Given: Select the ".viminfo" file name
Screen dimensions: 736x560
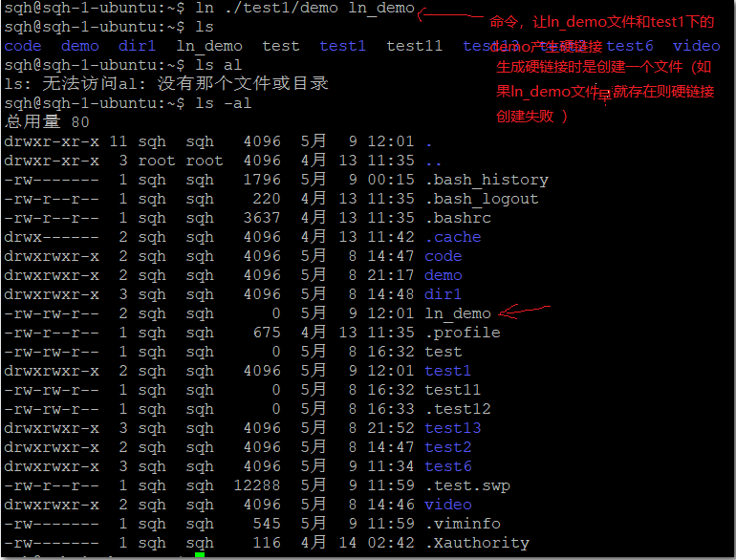Looking at the screenshot, I should pos(463,524).
